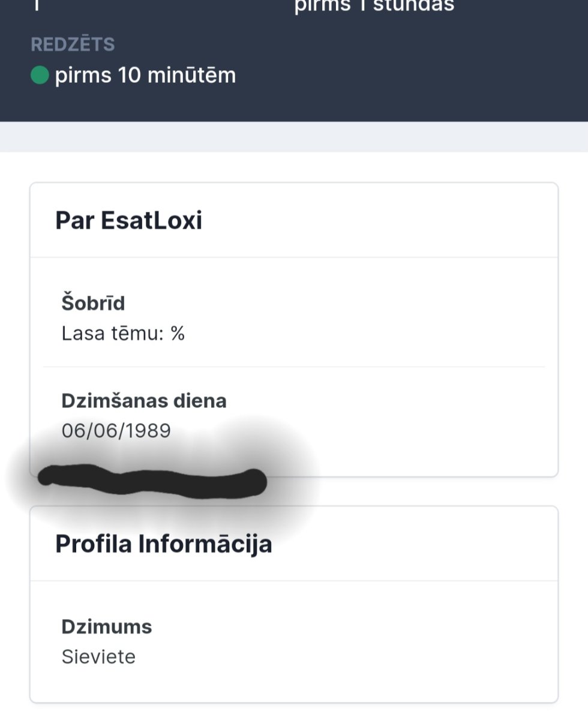Tap the word "Informācija" in the profile heading

pyautogui.click(x=205, y=544)
